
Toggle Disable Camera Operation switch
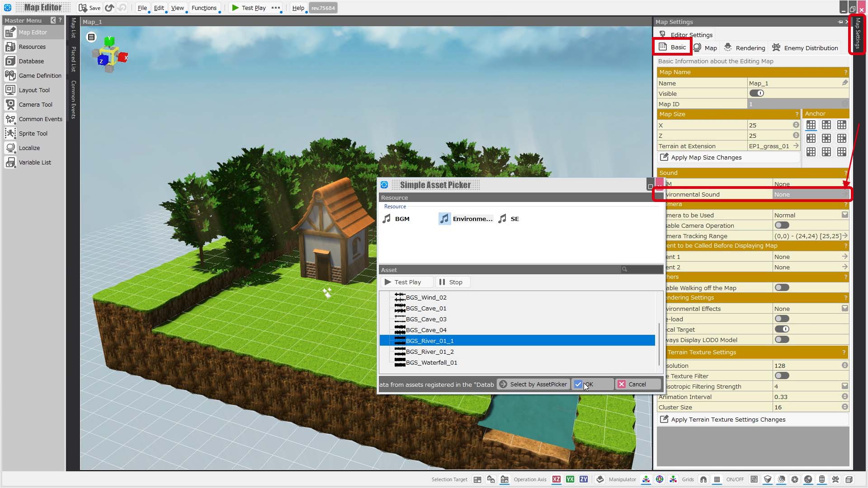[782, 225]
